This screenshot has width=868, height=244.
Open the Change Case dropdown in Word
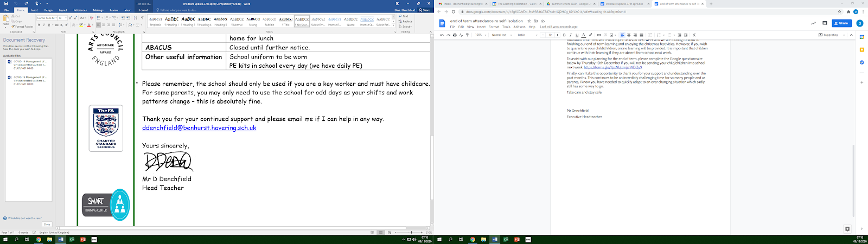pos(83,18)
